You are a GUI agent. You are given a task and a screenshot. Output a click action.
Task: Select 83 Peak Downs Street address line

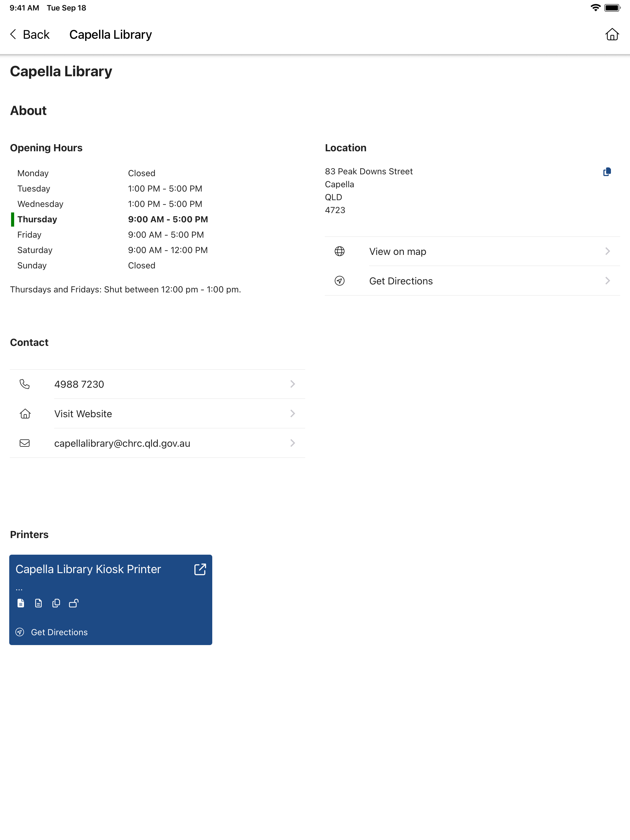tap(369, 171)
